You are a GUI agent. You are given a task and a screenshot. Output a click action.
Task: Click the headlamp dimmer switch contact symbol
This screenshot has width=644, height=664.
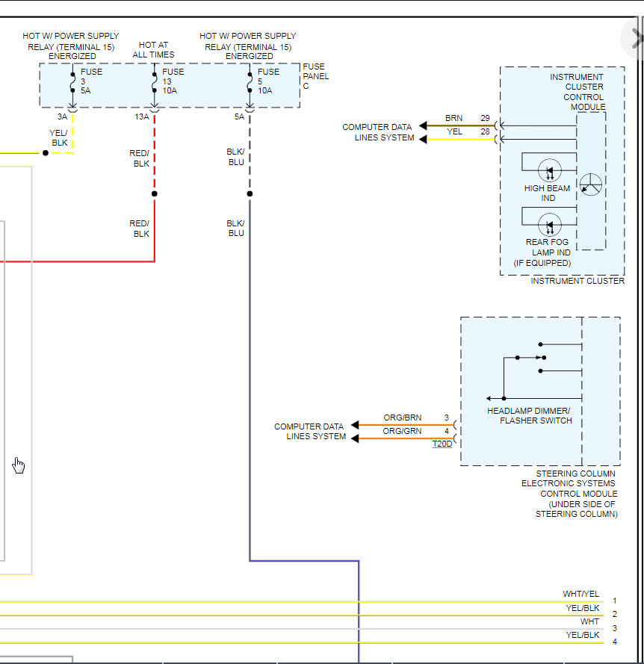pyautogui.click(x=531, y=358)
